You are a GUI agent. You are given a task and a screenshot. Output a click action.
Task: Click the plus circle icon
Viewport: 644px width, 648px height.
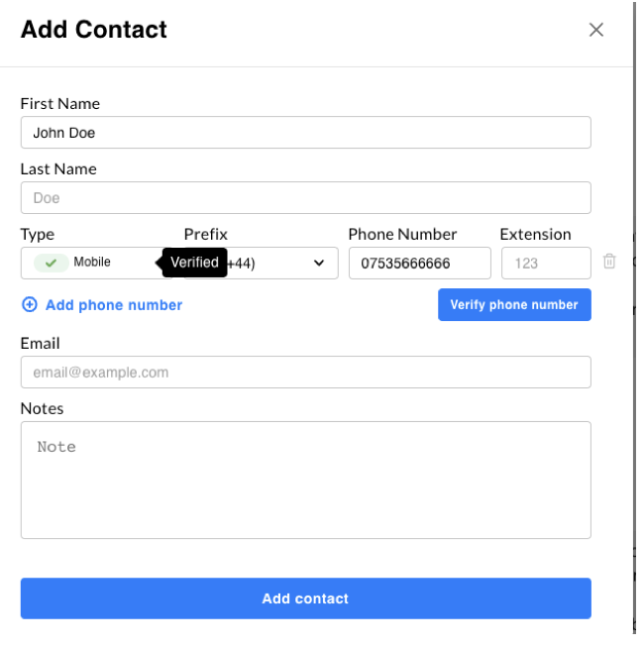(30, 304)
